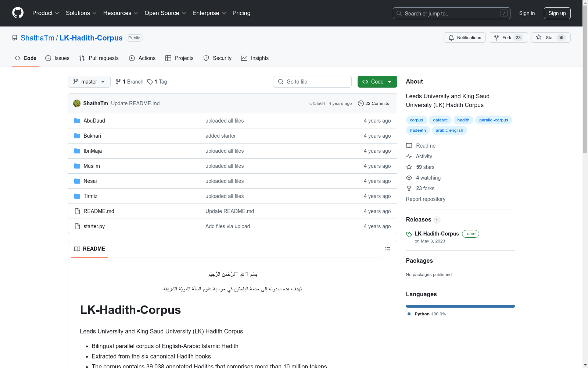The image size is (588, 368).
Task: Star the repository using star icon
Action: (539, 37)
